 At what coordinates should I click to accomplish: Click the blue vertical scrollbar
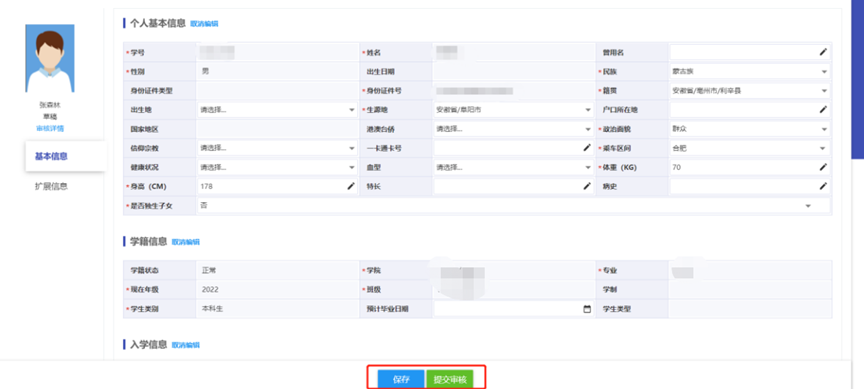(x=857, y=79)
